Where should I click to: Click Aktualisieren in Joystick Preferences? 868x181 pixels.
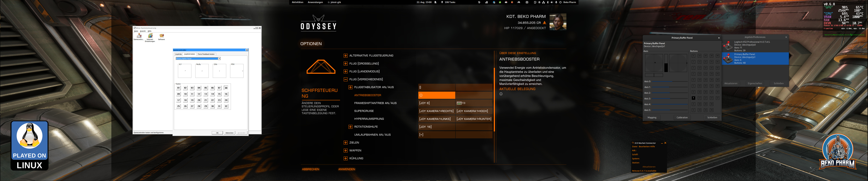click(731, 84)
